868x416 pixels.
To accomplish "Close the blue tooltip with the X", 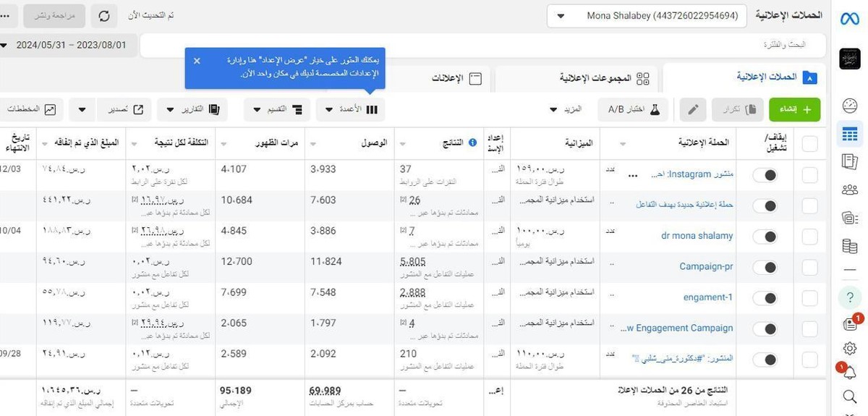I will (197, 61).
